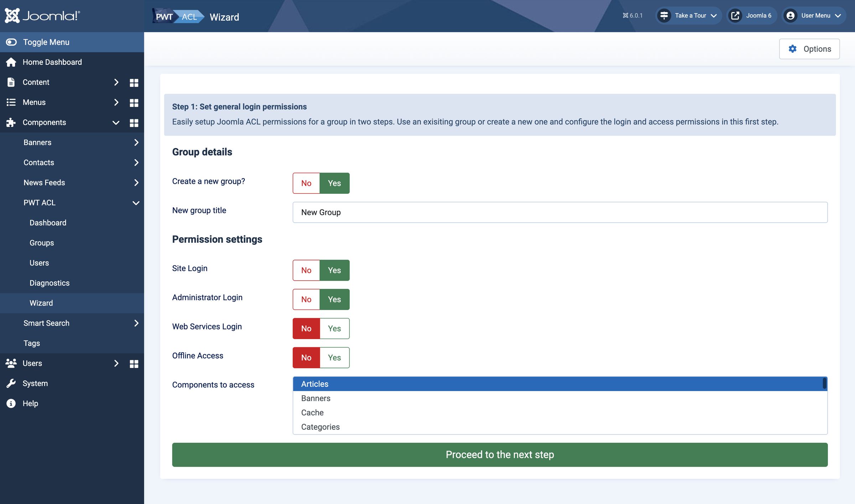855x504 pixels.
Task: Open the Take a Tour dropdown arrow
Action: [x=714, y=16]
